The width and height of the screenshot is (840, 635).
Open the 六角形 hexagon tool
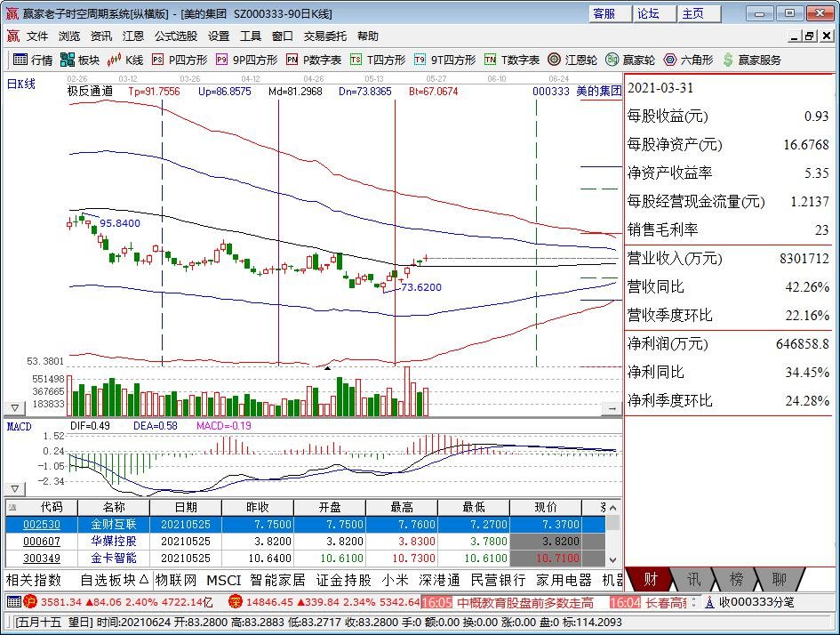click(x=688, y=60)
